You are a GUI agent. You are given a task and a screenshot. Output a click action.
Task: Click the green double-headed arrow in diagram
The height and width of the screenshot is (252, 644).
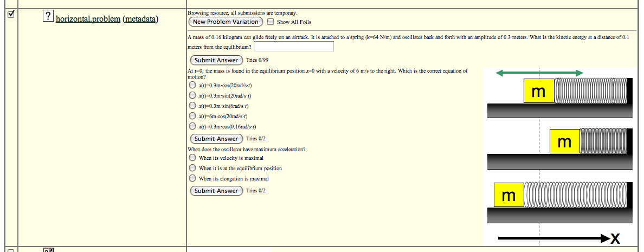tap(539, 73)
